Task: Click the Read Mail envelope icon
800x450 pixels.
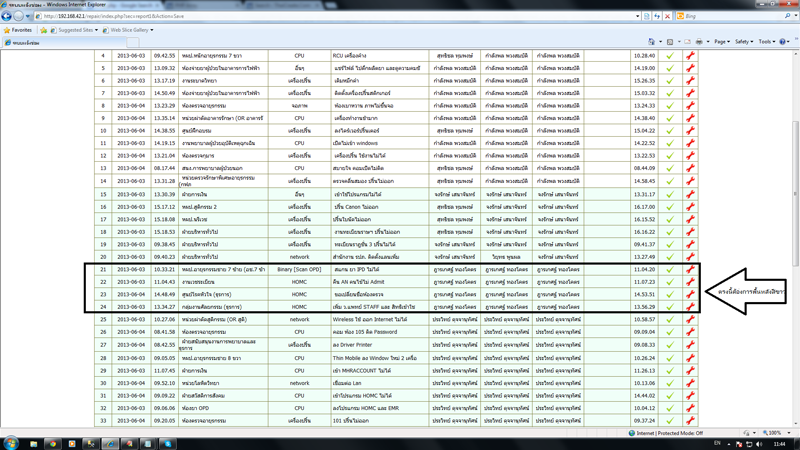Action: [x=687, y=42]
